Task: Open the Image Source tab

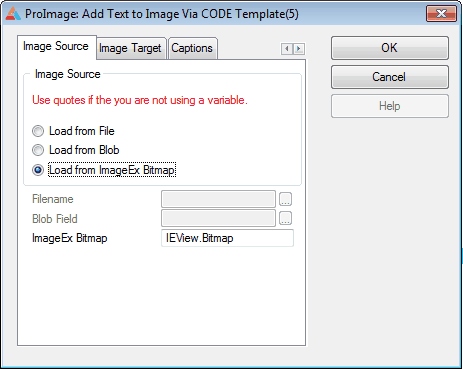Action: 56,46
